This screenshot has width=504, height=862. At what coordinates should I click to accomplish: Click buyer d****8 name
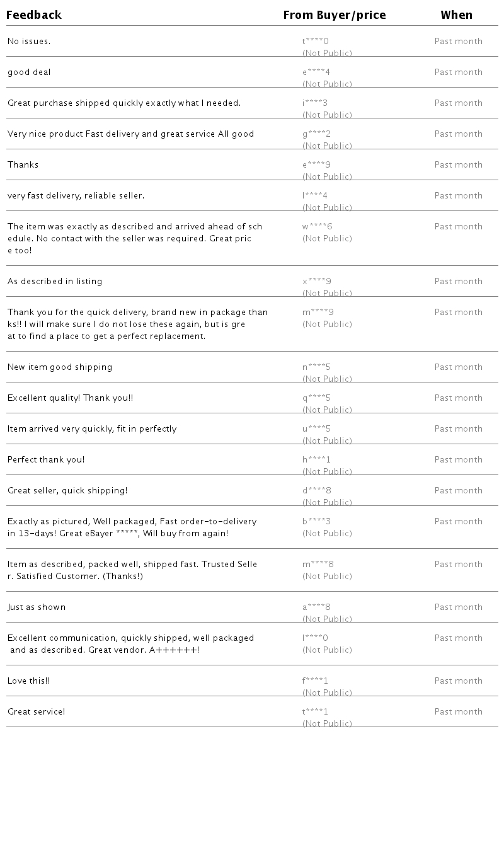pos(317,491)
